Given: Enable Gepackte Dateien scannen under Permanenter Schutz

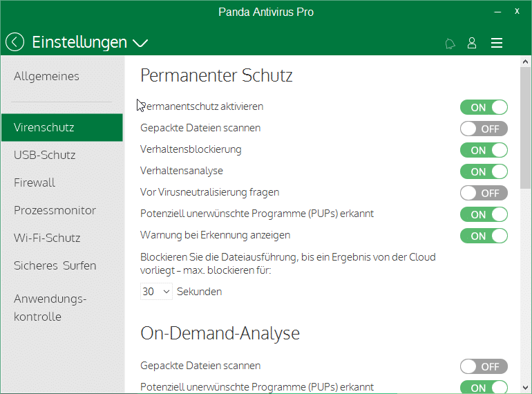Looking at the screenshot, I should 484,129.
